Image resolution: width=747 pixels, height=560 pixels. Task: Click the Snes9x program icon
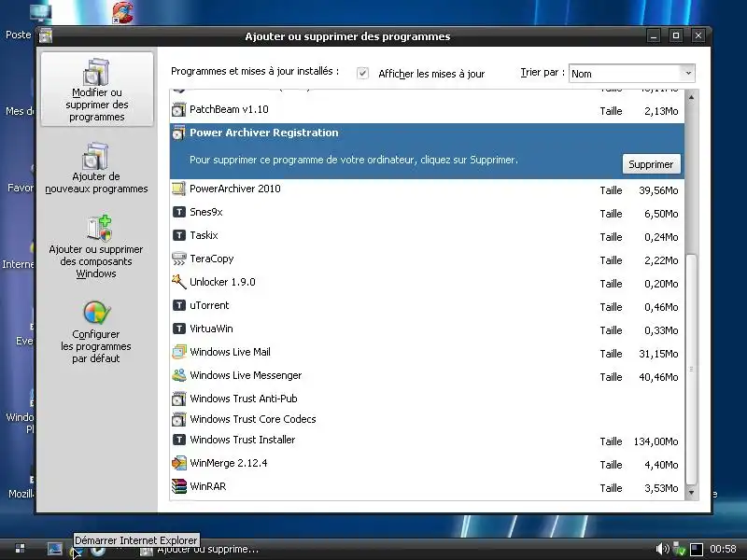[x=178, y=212]
